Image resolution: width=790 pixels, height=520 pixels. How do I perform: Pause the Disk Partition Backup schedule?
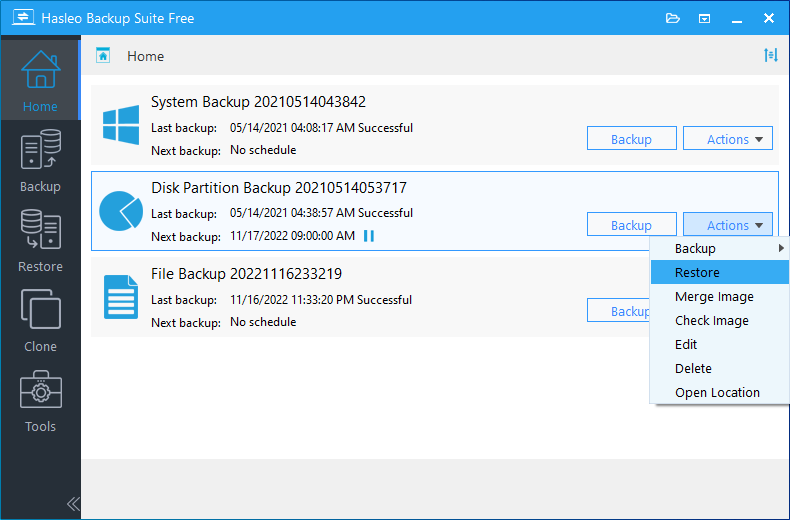(369, 236)
